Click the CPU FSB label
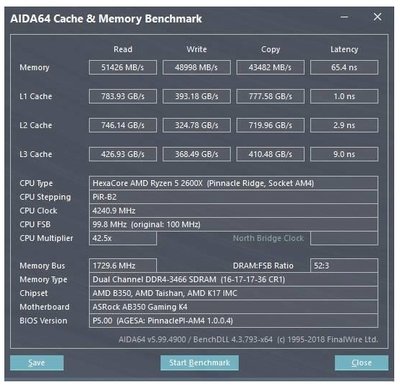 pyautogui.click(x=35, y=224)
